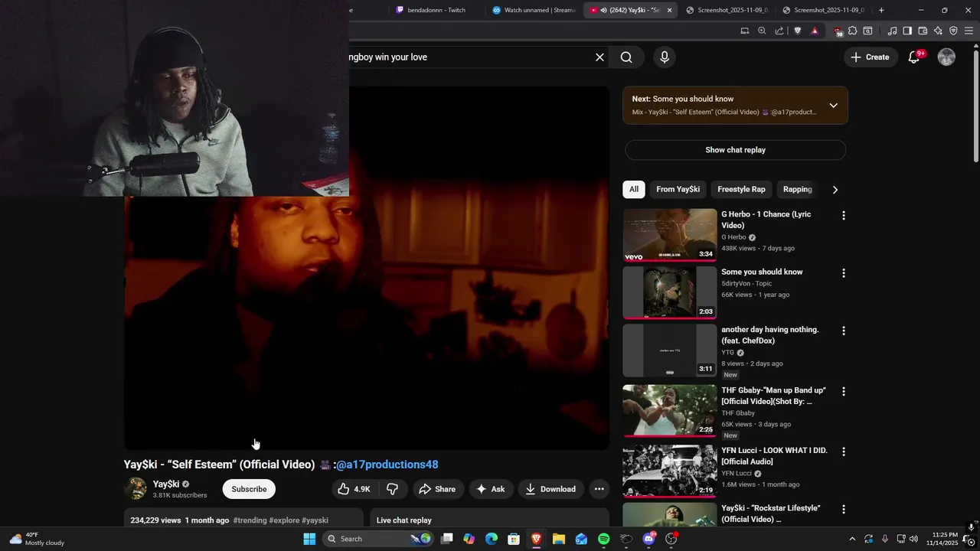
Task: Start voice search with the microphone
Action: 664,57
